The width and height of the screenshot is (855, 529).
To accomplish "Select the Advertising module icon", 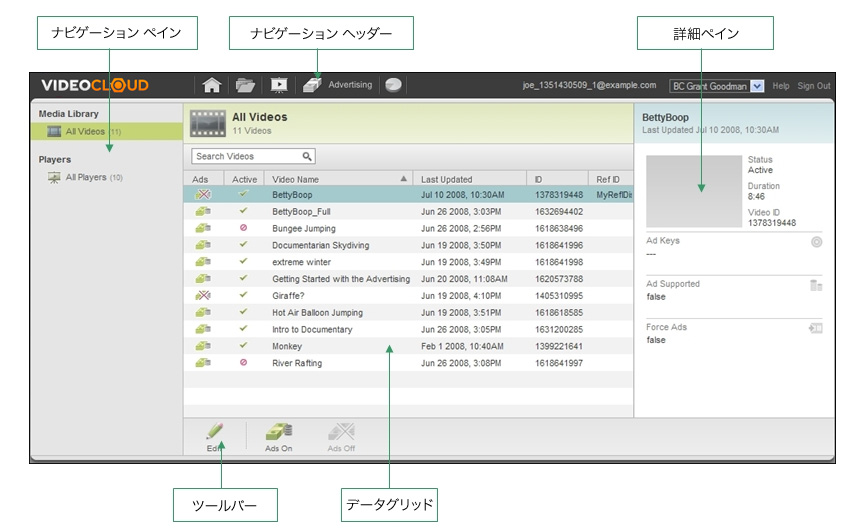I will (312, 85).
